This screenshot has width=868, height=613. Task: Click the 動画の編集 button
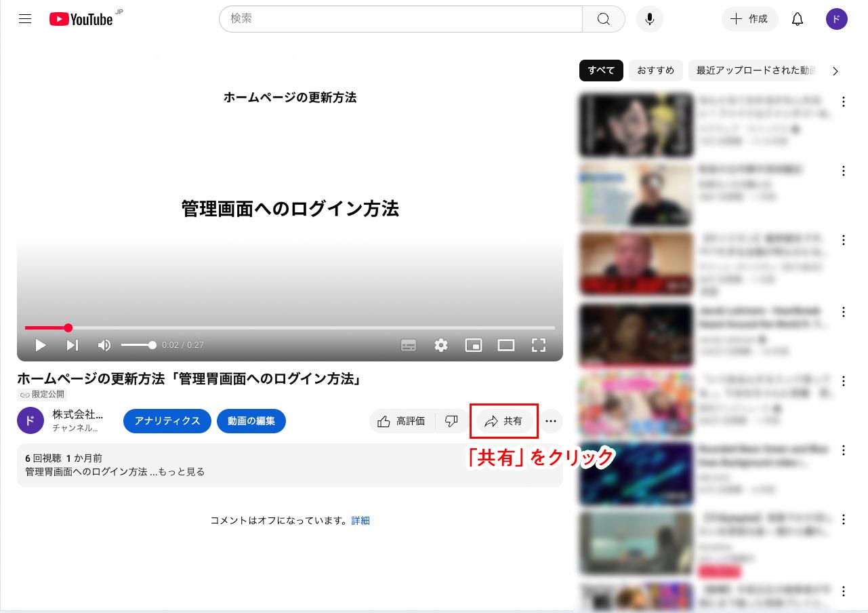(x=251, y=421)
